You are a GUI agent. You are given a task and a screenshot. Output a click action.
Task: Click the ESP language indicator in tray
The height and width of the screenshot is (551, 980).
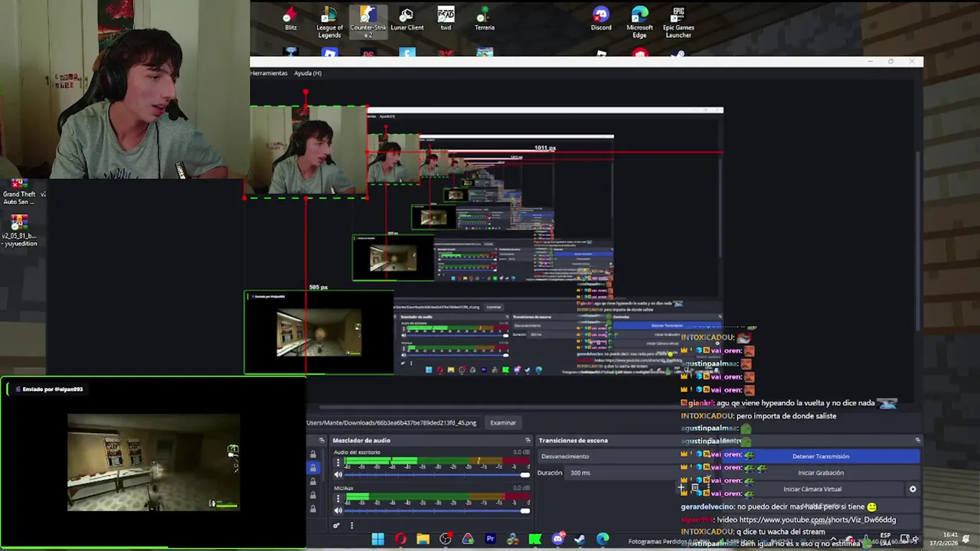tap(886, 539)
